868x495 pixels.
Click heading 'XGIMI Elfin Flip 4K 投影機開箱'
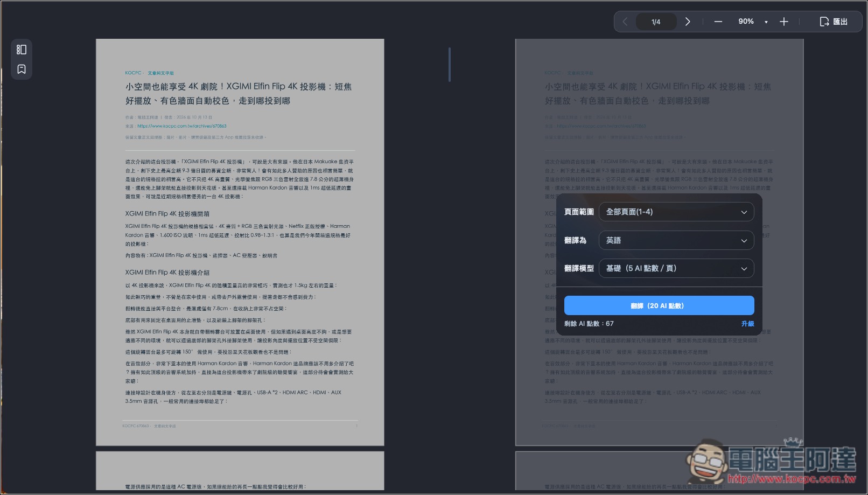(167, 214)
